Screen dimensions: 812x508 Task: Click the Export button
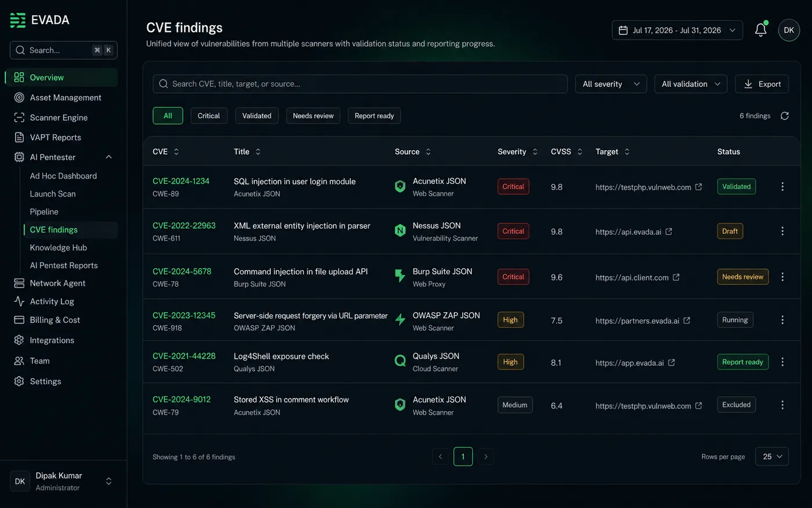tap(762, 84)
